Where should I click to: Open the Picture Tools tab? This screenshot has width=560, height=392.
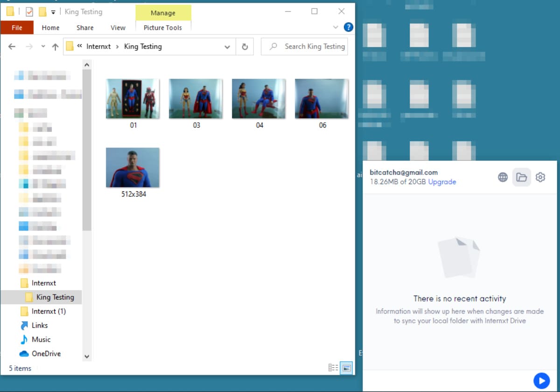tap(163, 28)
